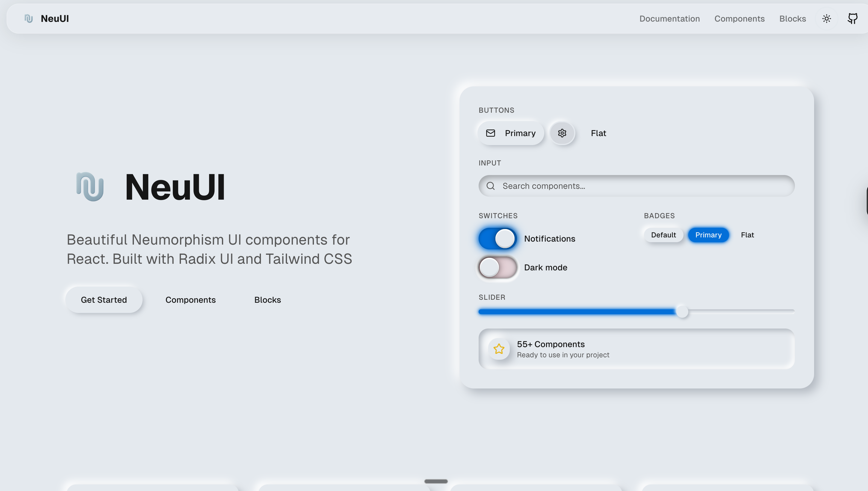Click the 'Beautiful Neumorphism UI components' tagline

pos(209,249)
